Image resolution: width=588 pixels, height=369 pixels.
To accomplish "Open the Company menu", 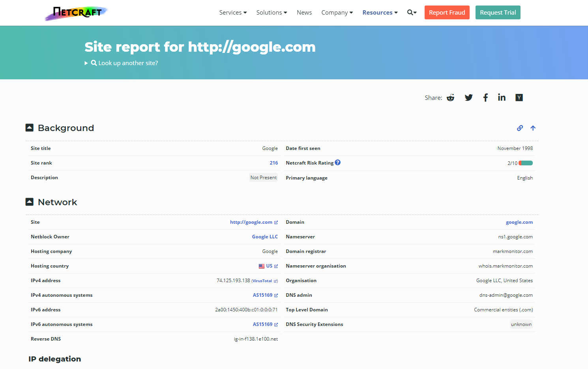I will point(337,13).
